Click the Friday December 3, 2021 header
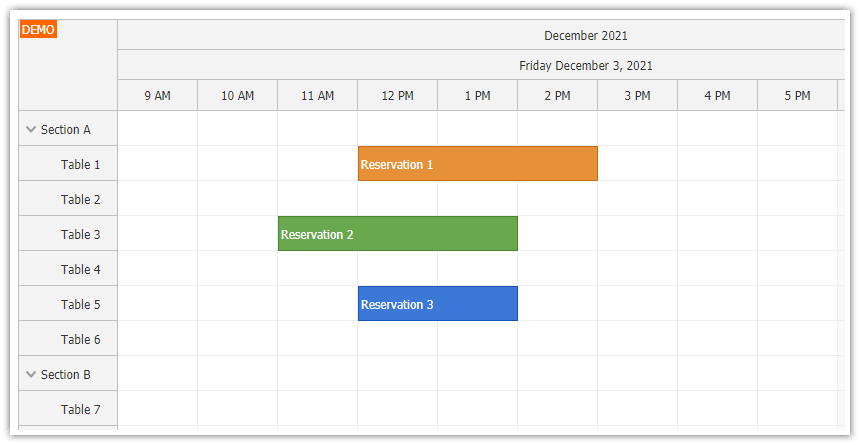Screen dimensions: 860x445 point(586,66)
